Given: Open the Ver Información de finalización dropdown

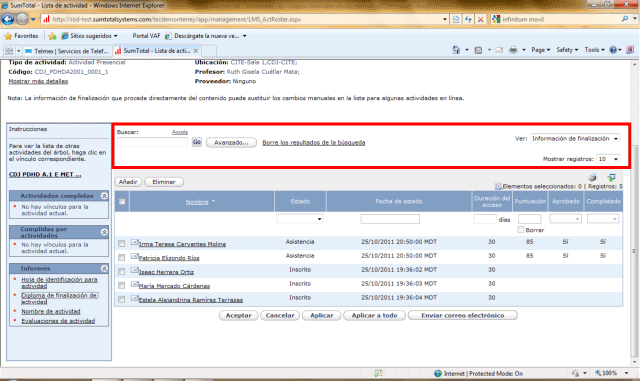Looking at the screenshot, I should [x=575, y=138].
